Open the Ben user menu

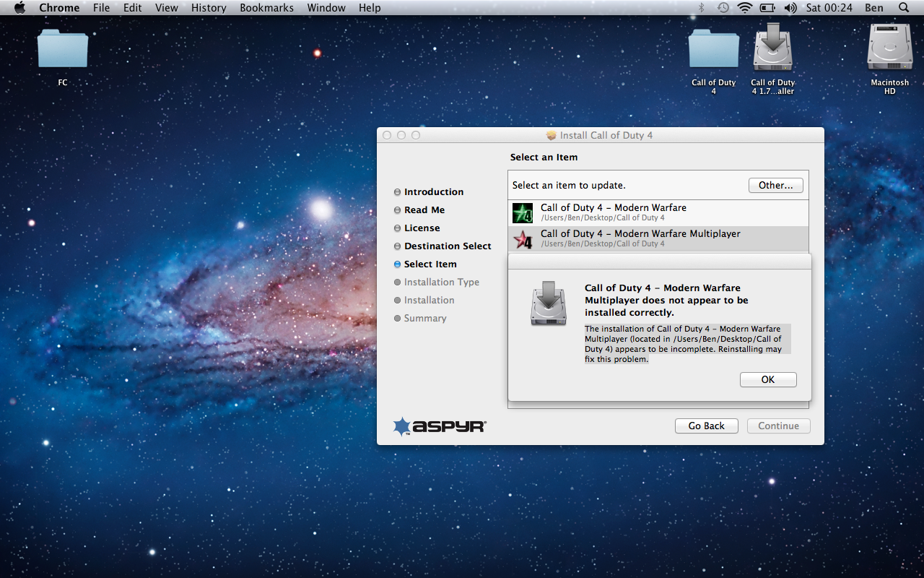point(873,8)
